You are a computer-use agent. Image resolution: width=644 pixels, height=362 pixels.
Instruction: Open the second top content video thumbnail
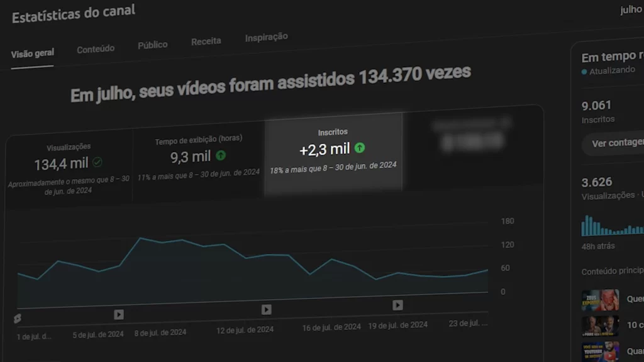600,326
